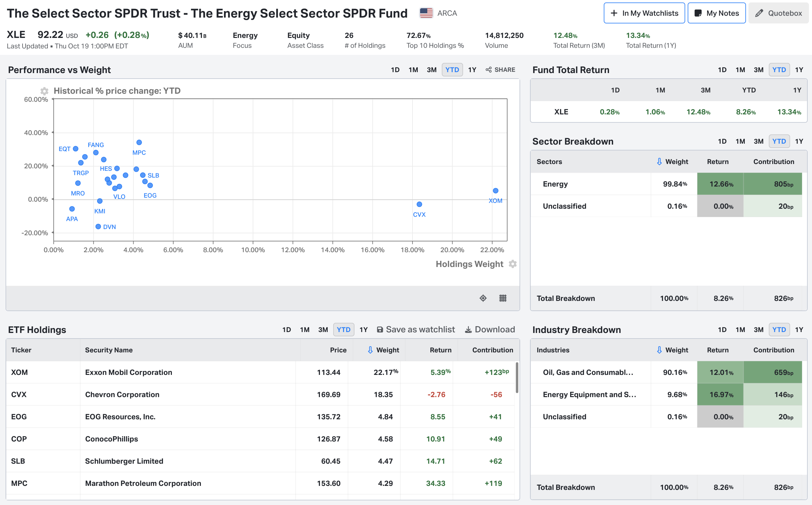812x505 pixels.
Task: Switch Performance vs Weight to 1M
Action: tap(413, 70)
